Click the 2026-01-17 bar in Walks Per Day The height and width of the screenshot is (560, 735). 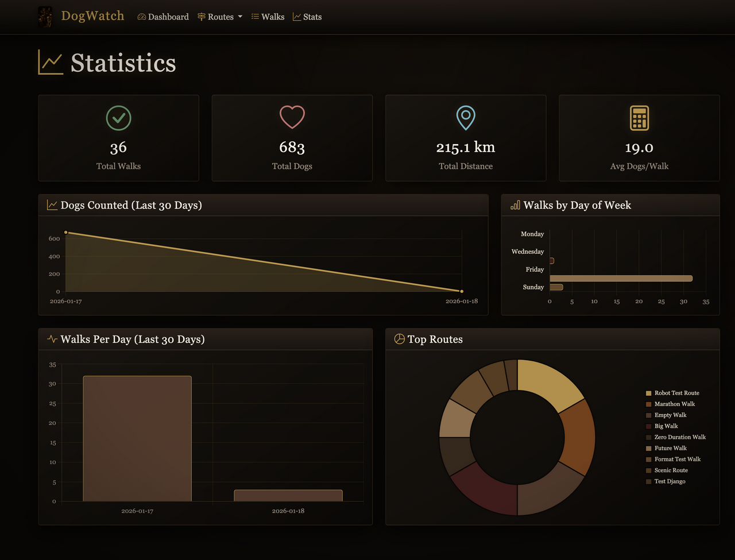[x=137, y=438]
